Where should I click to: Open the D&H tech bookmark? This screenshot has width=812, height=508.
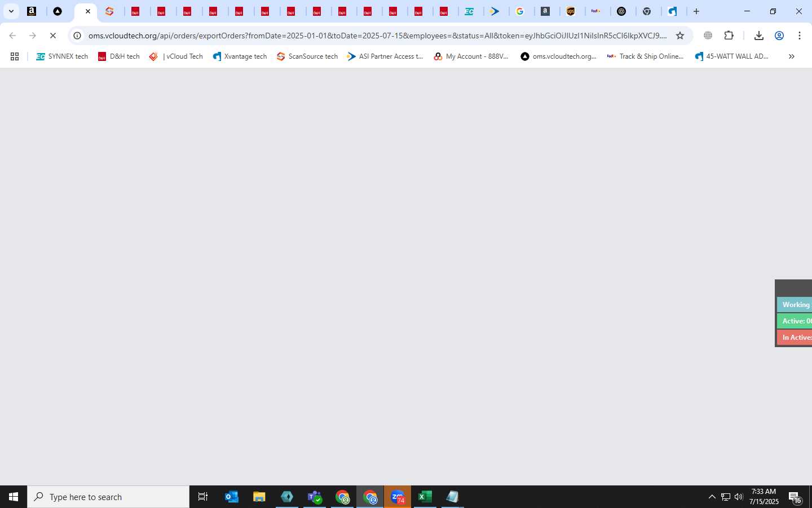click(118, 56)
